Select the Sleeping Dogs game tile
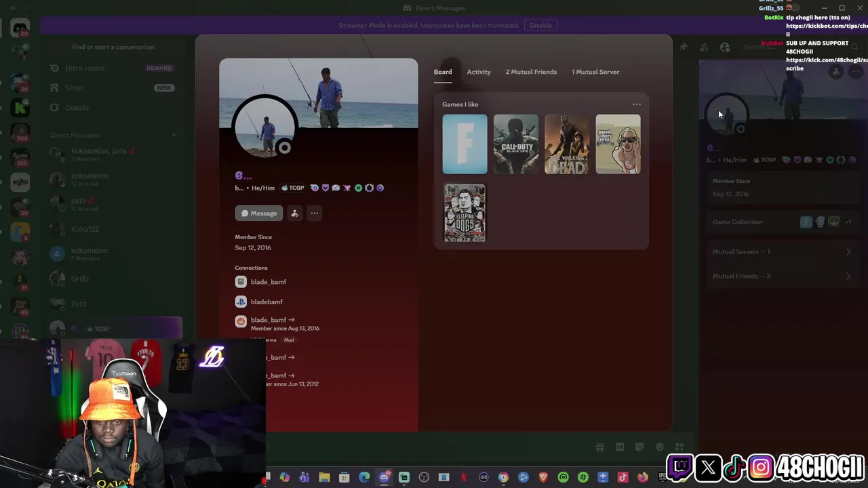 pos(465,213)
